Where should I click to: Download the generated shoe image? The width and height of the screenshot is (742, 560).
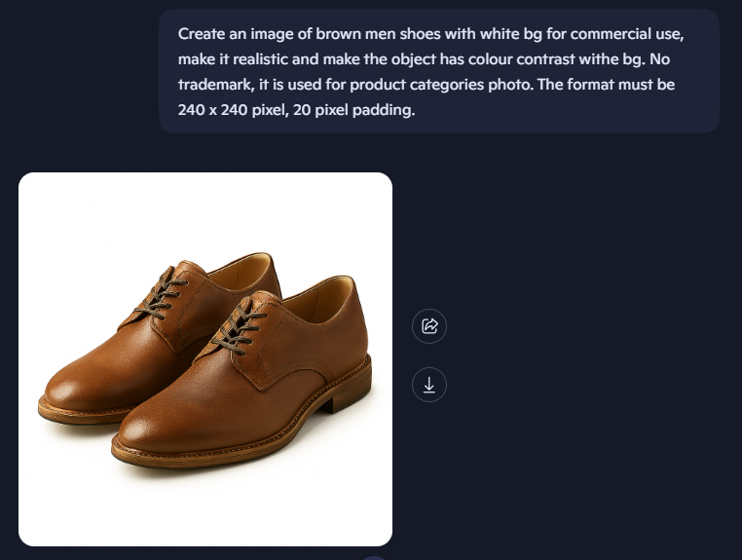click(x=429, y=385)
